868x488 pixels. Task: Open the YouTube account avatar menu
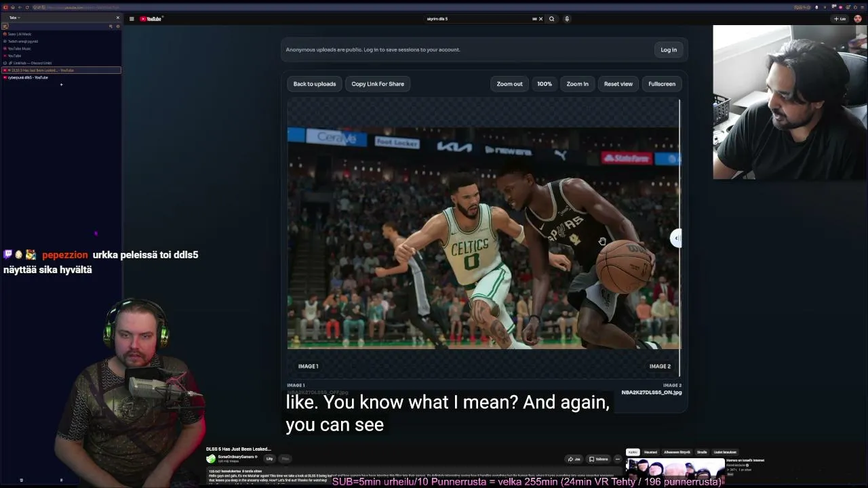pyautogui.click(x=858, y=19)
